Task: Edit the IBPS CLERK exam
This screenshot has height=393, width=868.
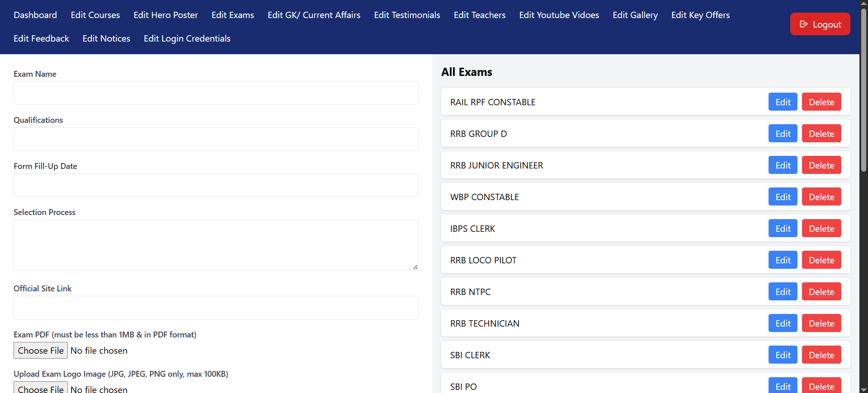Action: click(x=783, y=228)
